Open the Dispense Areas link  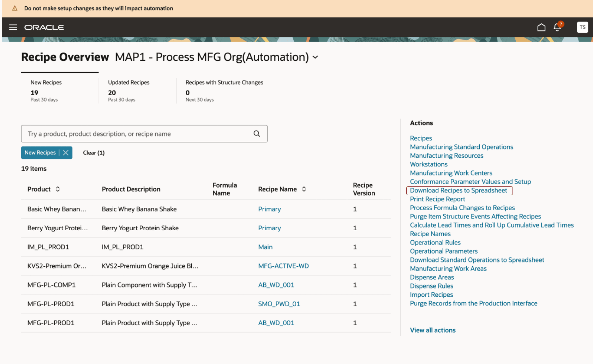432,277
